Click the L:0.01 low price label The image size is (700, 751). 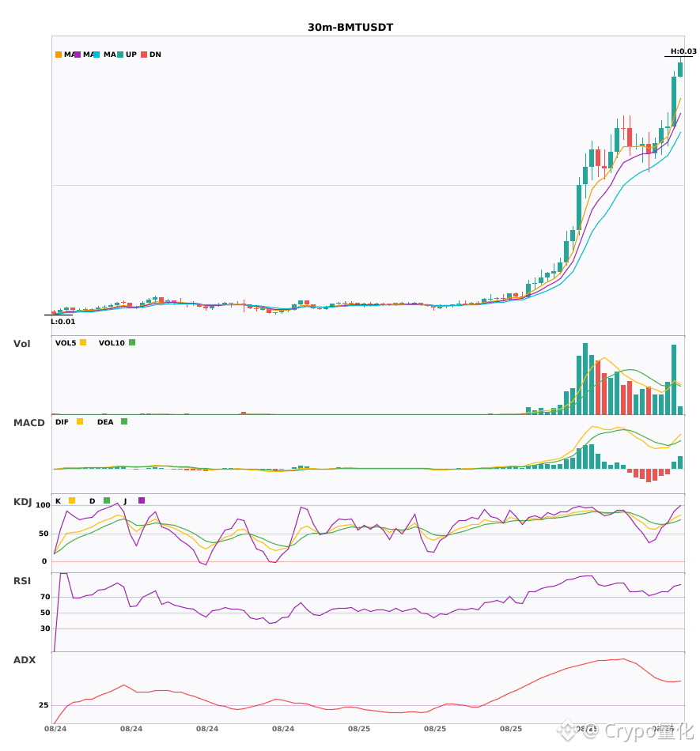pyautogui.click(x=63, y=322)
